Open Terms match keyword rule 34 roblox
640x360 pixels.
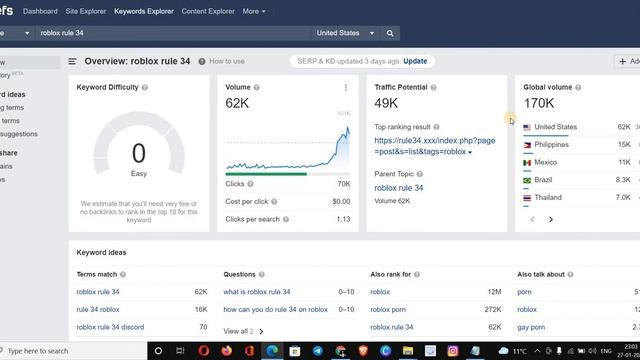tap(98, 309)
